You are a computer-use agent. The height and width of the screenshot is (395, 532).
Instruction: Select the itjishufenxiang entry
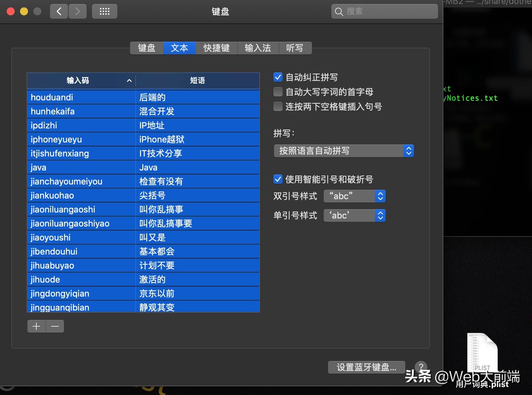coord(143,153)
